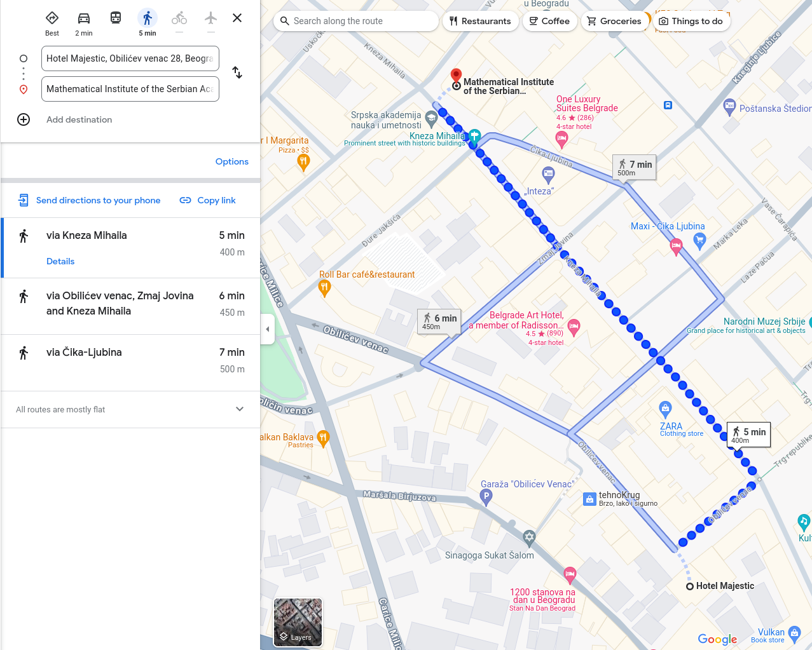Click the Poštanska Štedionica pin
Screen dimensions: 812x650
click(730, 106)
